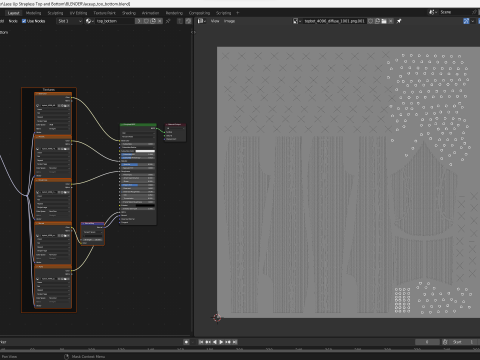Open image file with folder icon
Image resolution: width=480 pixels, height=360 pixels.
pyautogui.click(x=384, y=21)
